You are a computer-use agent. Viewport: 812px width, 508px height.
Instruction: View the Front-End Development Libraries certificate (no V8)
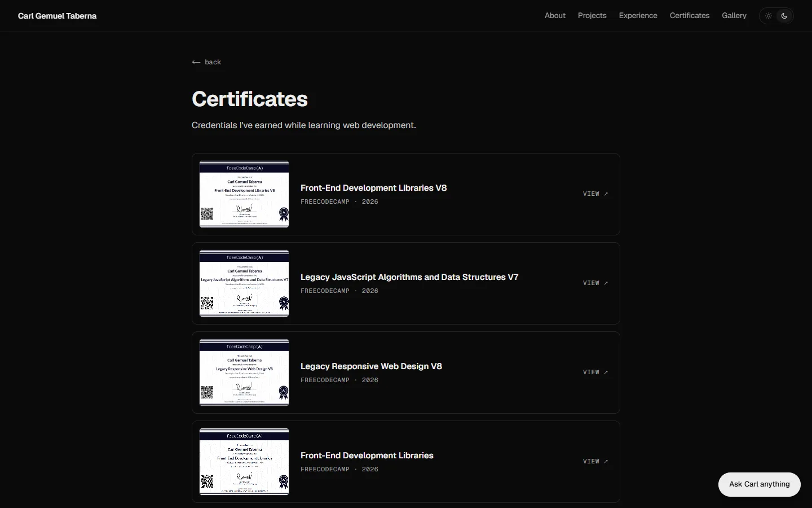tap(595, 462)
